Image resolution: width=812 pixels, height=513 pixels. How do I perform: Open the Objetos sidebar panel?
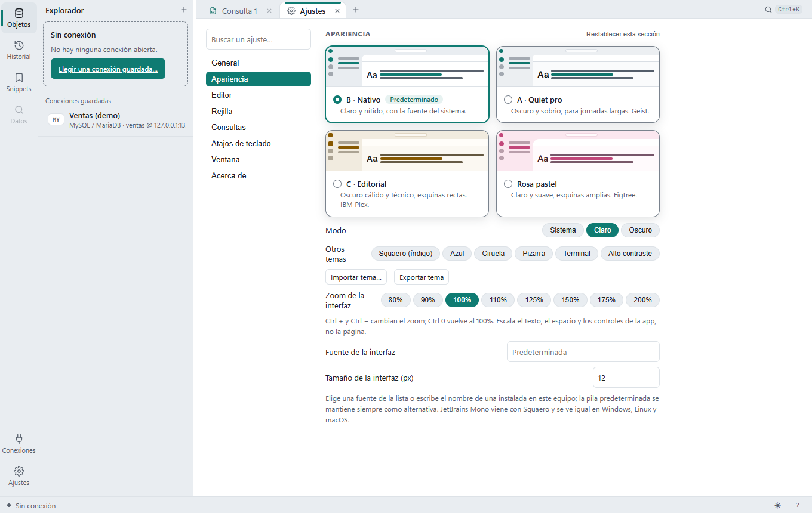click(x=19, y=18)
